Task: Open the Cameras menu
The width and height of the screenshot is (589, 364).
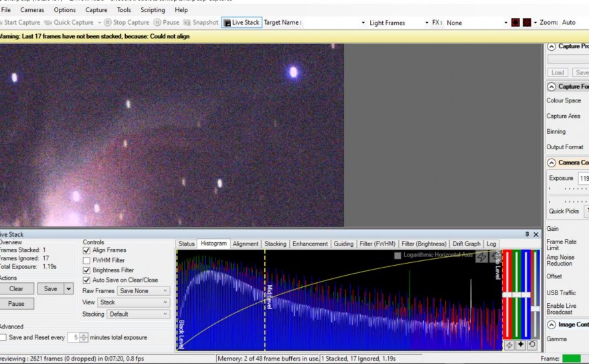Action: click(x=32, y=10)
